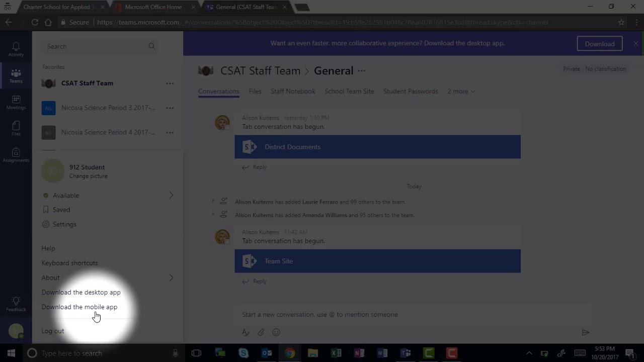Click the Chrome home button

[48, 22]
